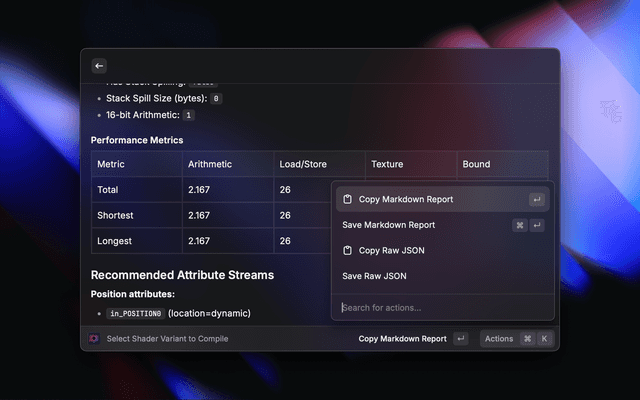Toggle the Actions panel button
The width and height of the screenshot is (640, 400).
pos(499,339)
